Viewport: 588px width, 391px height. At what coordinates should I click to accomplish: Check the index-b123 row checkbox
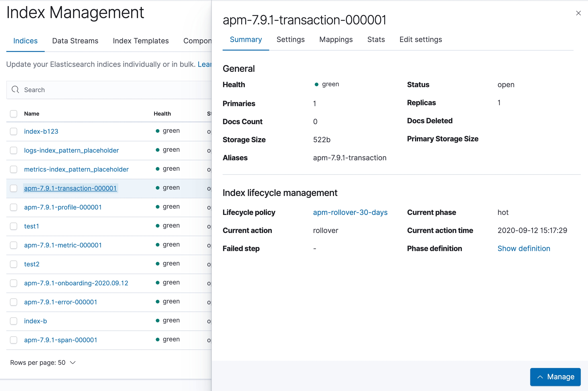click(x=14, y=131)
